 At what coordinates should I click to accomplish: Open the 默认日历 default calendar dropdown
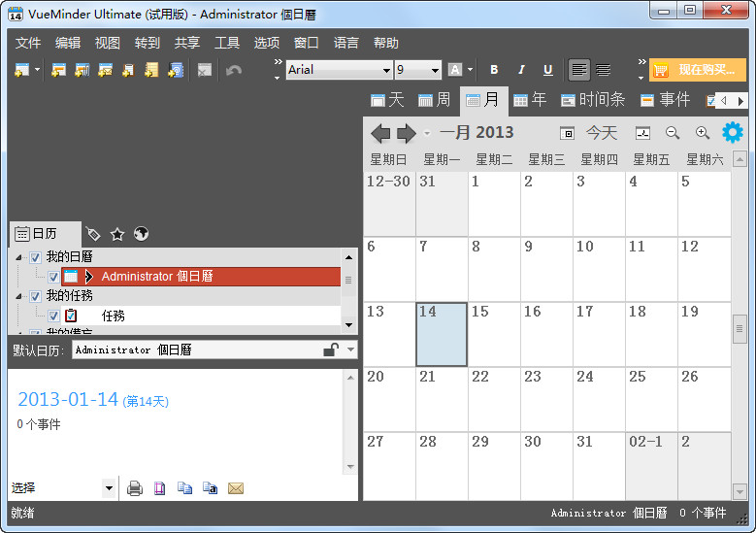pos(351,350)
